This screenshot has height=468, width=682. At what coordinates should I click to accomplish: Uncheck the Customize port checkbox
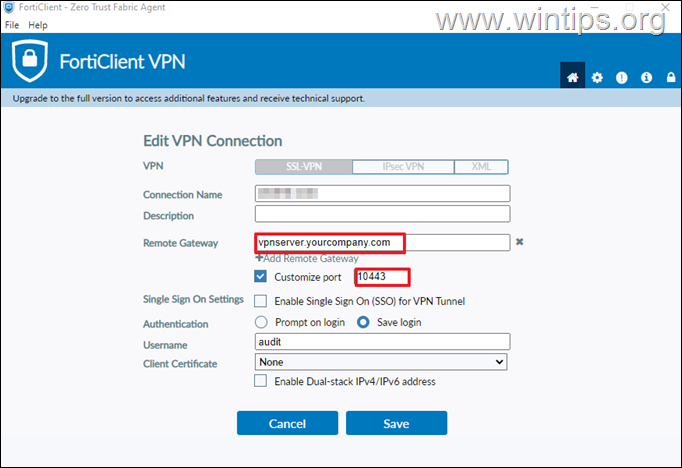pos(261,277)
